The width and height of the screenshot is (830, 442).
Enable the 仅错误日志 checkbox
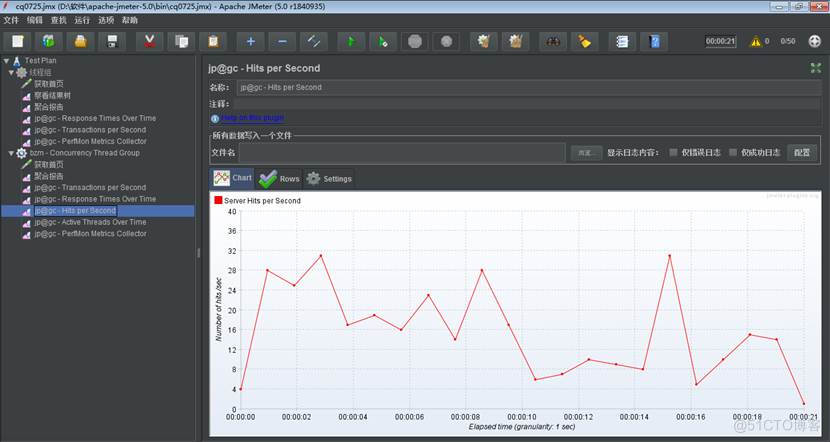tap(674, 153)
